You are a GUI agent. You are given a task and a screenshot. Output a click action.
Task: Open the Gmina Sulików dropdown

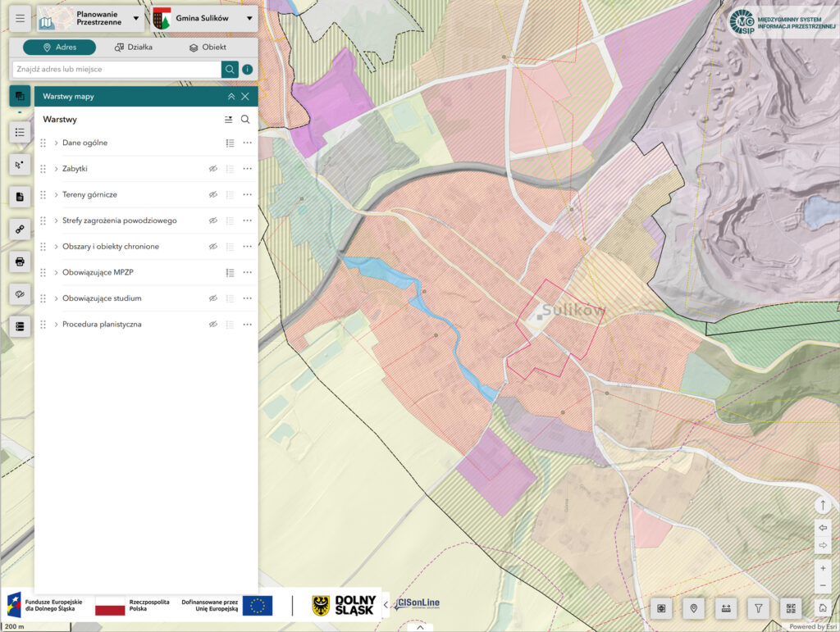203,17
